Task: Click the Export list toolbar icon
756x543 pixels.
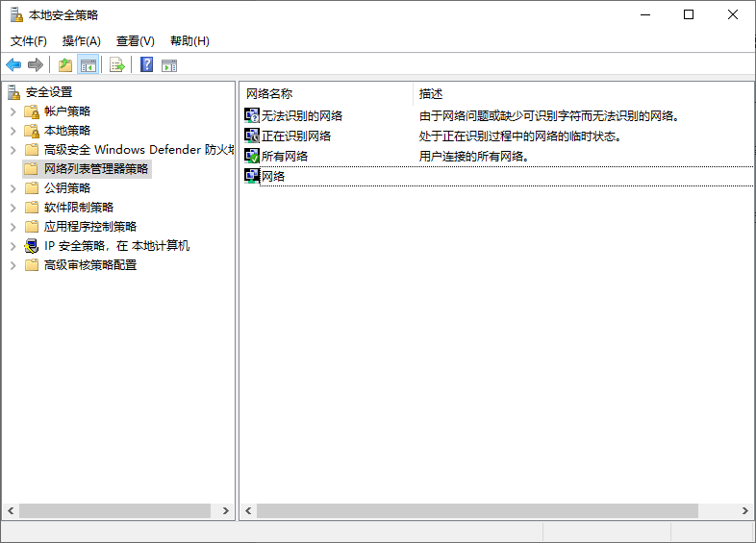Action: (x=117, y=65)
